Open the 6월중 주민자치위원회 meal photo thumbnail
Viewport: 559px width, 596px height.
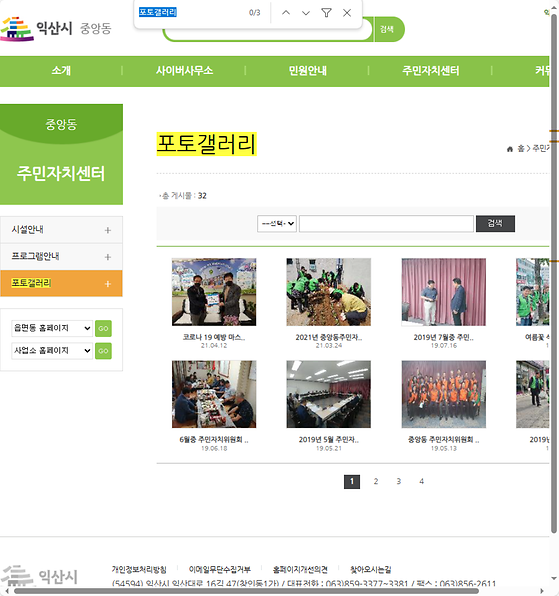(x=214, y=394)
